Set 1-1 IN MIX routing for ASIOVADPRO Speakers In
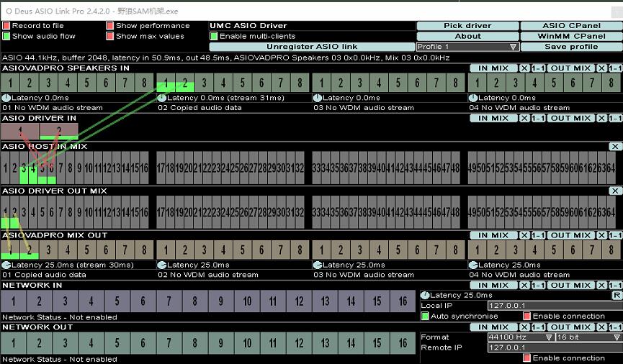Viewport: 623px width, 364px height. pos(538,68)
